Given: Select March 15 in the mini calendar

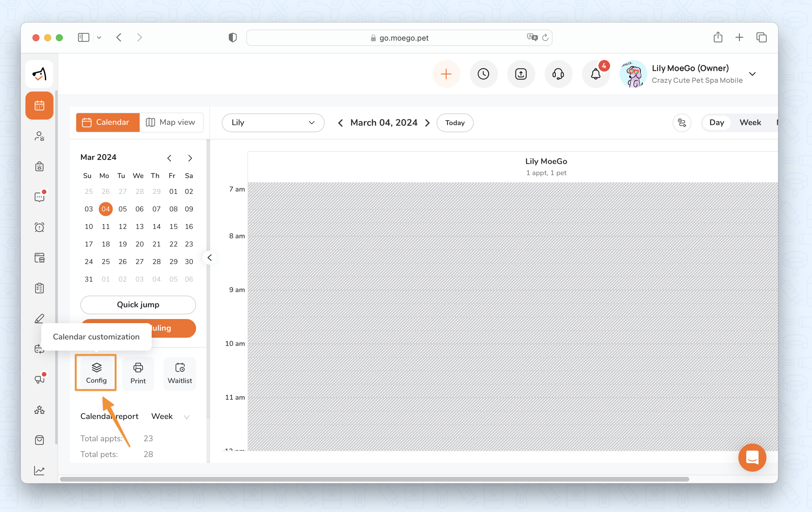Looking at the screenshot, I should (173, 227).
